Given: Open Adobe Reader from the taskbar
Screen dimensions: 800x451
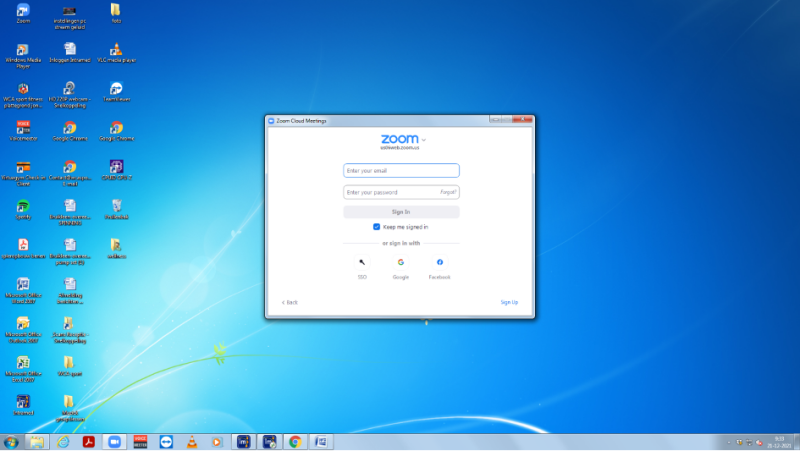Looking at the screenshot, I should tap(88, 441).
